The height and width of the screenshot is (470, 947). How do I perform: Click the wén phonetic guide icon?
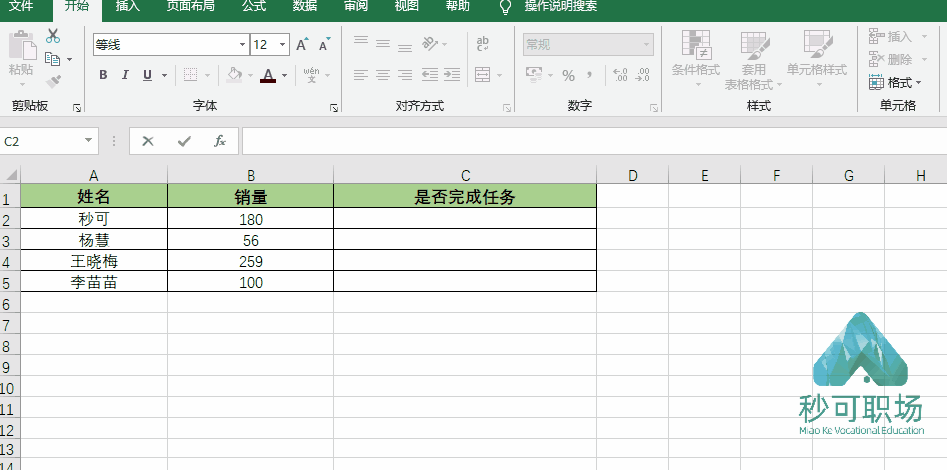(312, 75)
